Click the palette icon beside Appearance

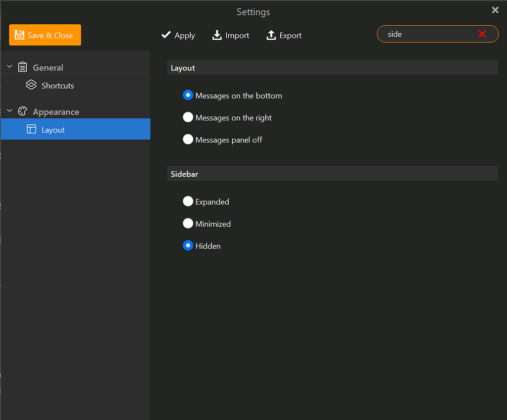[22, 111]
